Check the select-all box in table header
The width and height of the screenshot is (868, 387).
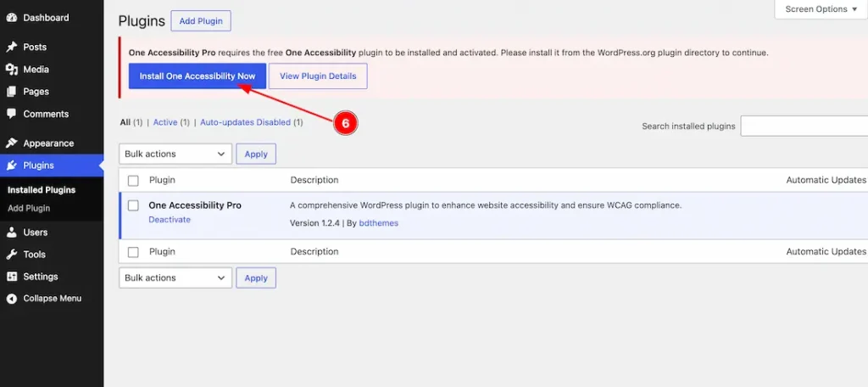133,181
